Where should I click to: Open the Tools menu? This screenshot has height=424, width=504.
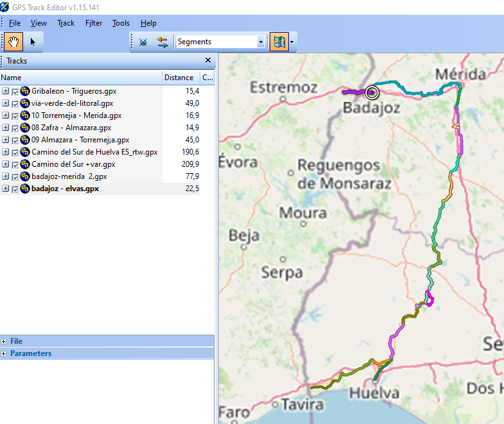point(121,23)
